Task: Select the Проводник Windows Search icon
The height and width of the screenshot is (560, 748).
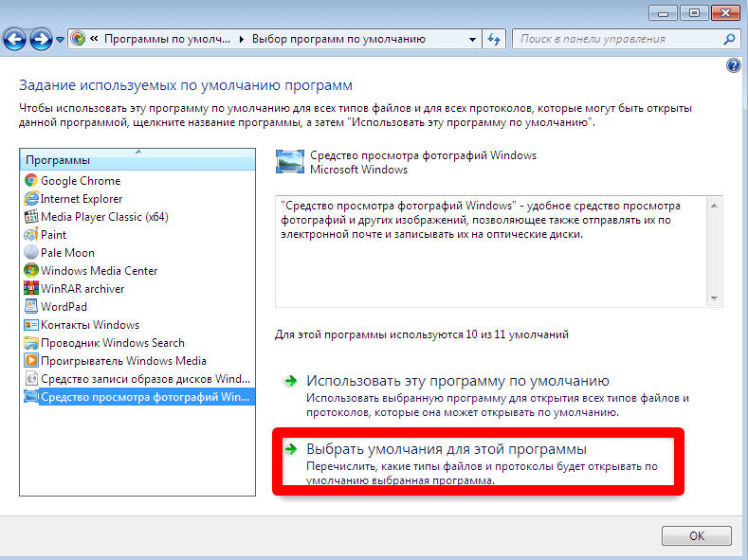Action: [x=31, y=343]
